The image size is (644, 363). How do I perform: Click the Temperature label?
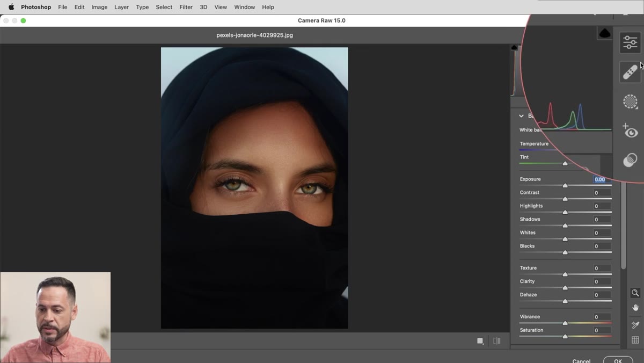[534, 144]
